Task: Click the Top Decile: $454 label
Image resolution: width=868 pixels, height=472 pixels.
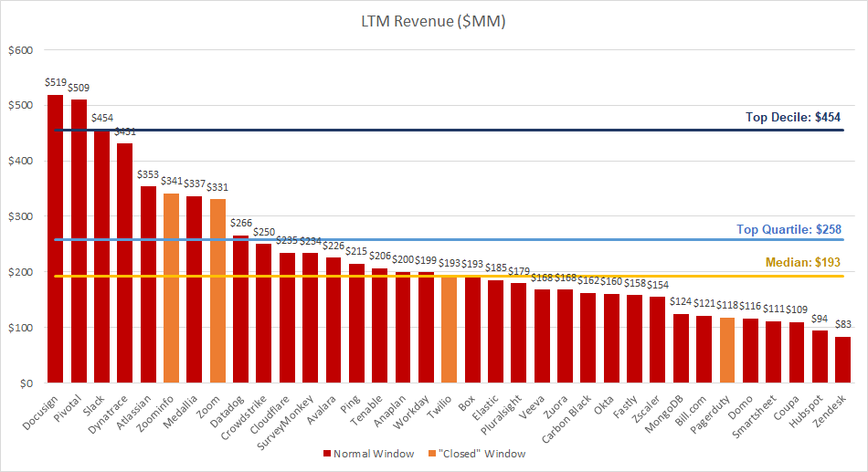Action: click(x=793, y=117)
